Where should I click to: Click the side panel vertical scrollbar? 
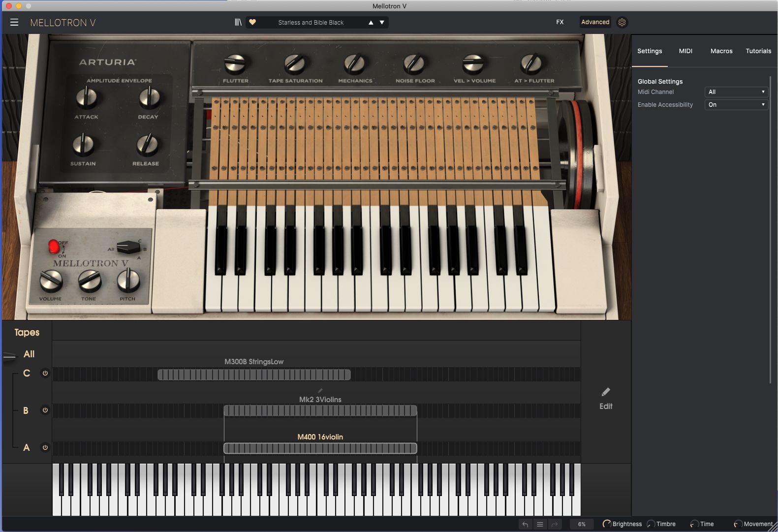771,230
